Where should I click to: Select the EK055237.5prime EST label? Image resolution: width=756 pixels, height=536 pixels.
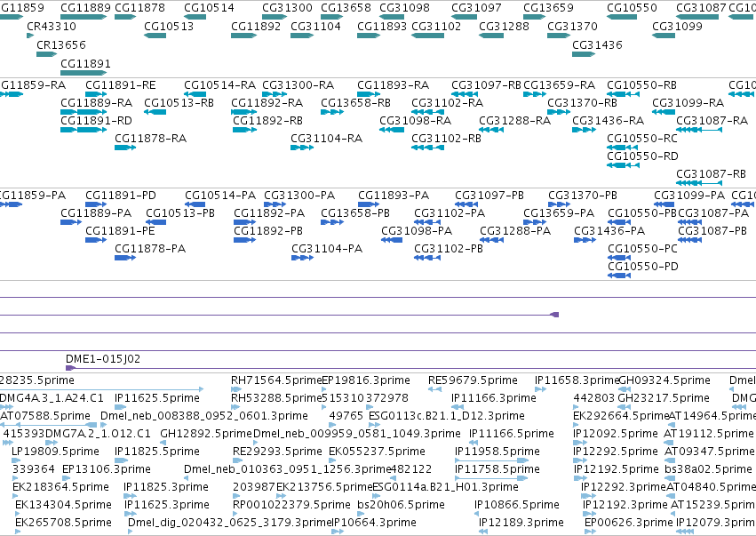point(377,452)
